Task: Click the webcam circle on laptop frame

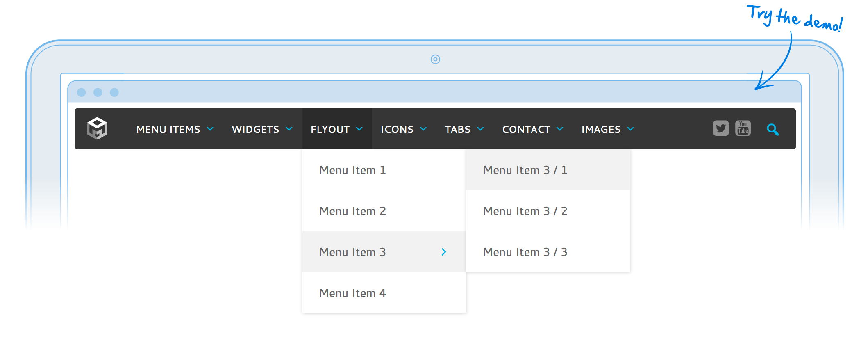Action: click(x=435, y=59)
